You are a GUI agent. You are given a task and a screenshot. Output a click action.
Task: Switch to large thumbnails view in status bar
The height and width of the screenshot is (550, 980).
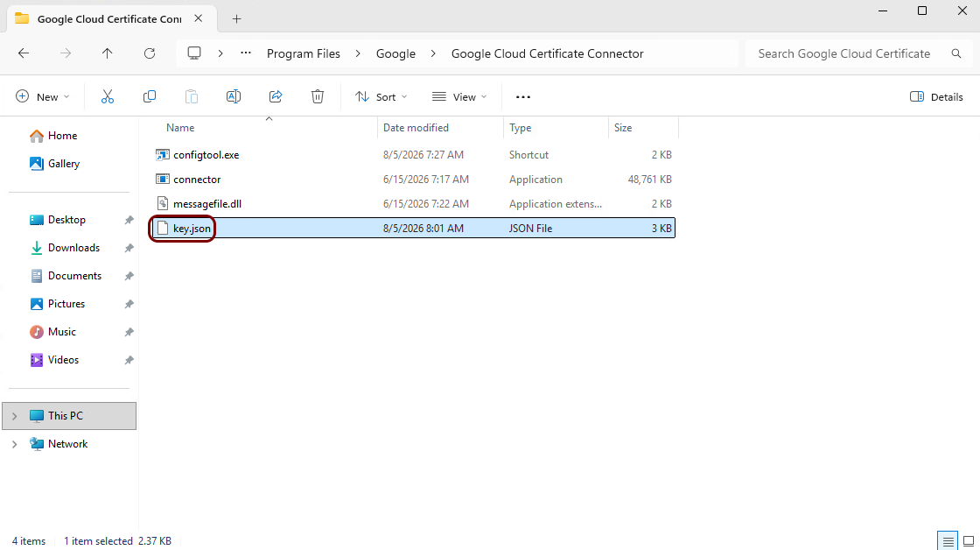coord(969,541)
